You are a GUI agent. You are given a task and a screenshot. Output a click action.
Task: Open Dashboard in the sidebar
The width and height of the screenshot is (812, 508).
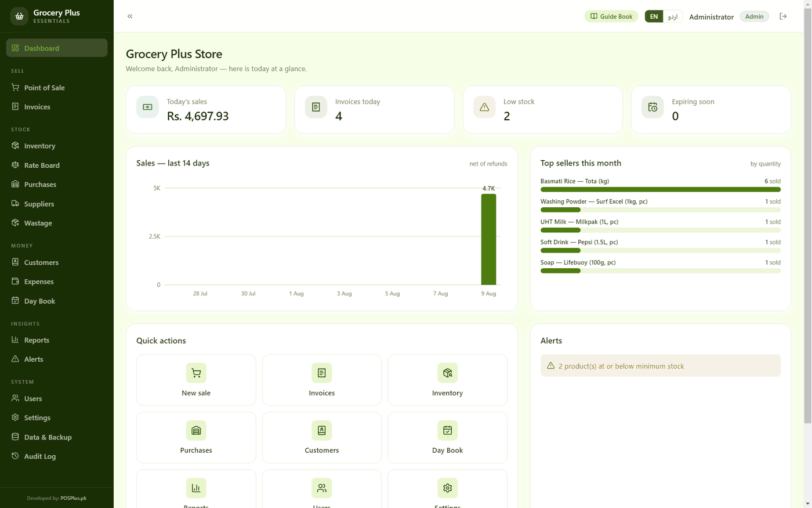[57, 48]
